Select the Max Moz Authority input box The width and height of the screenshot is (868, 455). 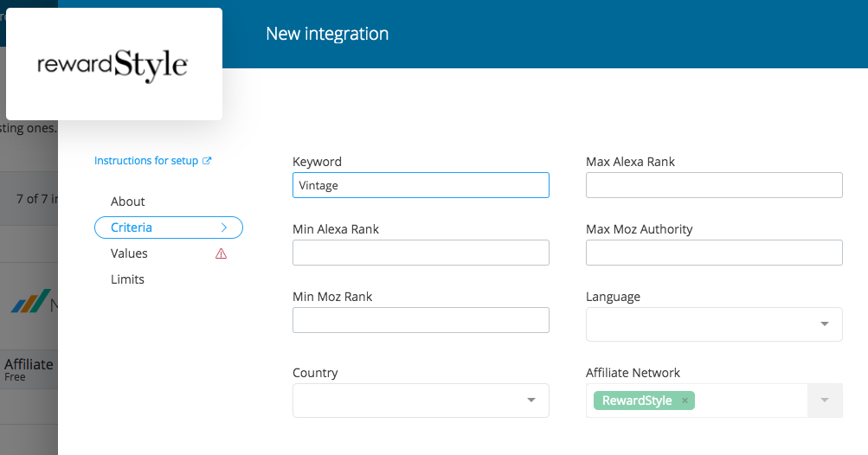click(714, 253)
